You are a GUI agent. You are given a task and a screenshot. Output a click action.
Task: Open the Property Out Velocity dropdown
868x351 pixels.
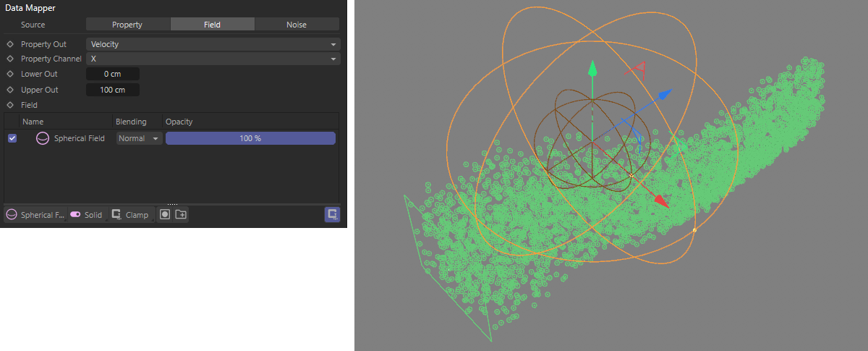[x=213, y=44]
